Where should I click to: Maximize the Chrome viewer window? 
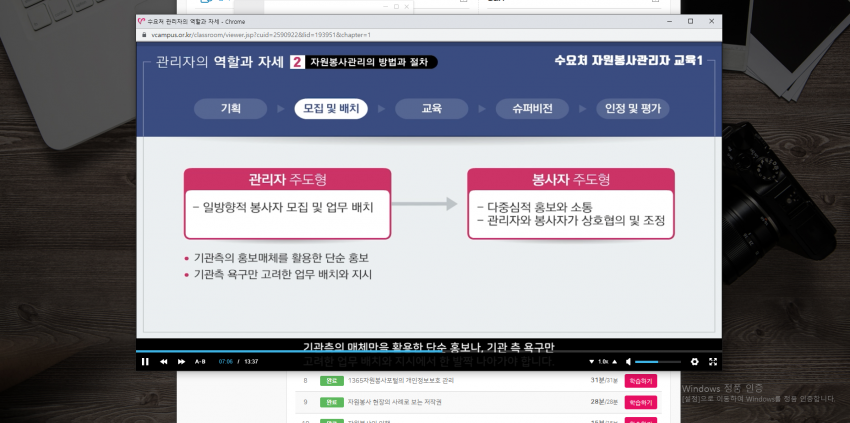click(690, 20)
